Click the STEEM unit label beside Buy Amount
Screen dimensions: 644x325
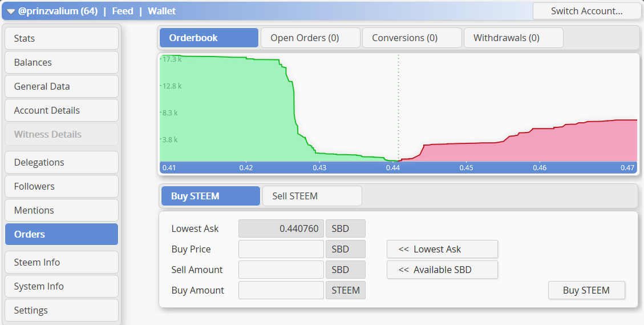pos(346,290)
